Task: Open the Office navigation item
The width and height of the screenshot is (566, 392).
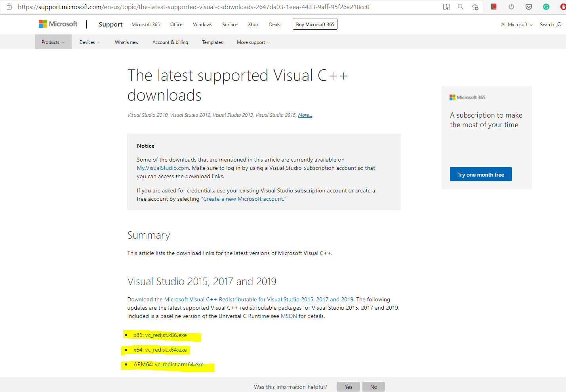Action: tap(176, 25)
